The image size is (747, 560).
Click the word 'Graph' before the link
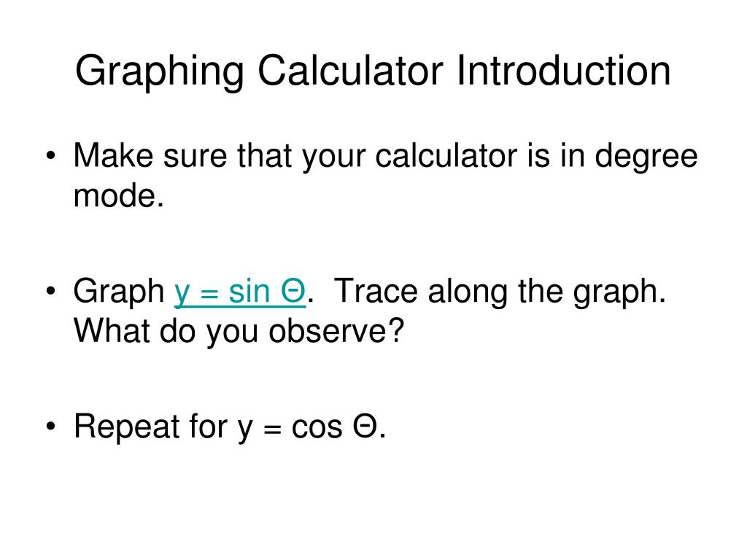pyautogui.click(x=119, y=292)
